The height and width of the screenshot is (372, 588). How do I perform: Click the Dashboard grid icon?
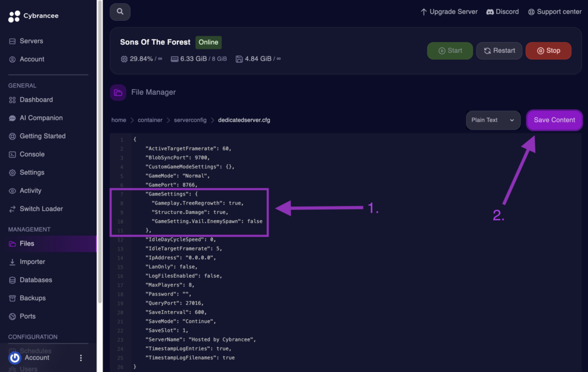13,100
